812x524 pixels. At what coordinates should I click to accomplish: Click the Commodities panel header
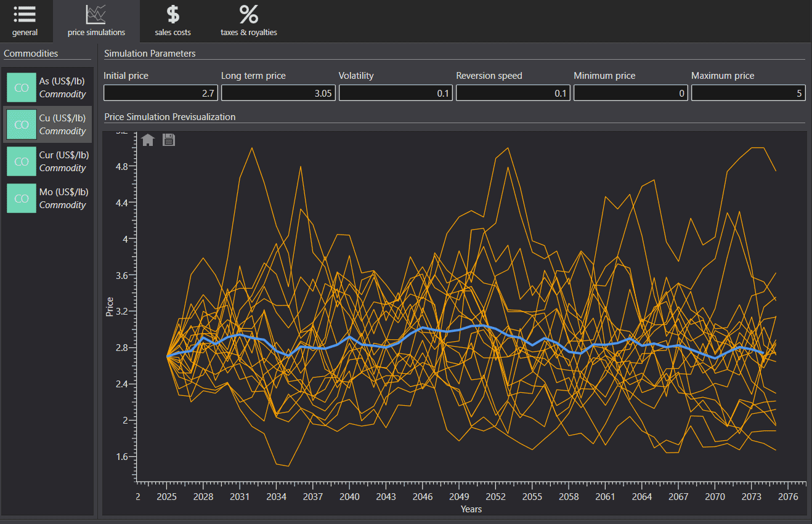(31, 54)
